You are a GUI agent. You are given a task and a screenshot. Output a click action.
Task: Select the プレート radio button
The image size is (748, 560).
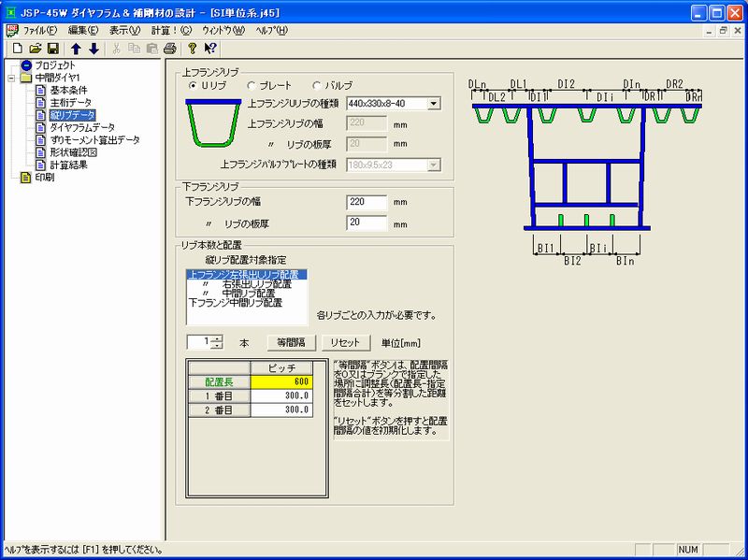tap(251, 85)
